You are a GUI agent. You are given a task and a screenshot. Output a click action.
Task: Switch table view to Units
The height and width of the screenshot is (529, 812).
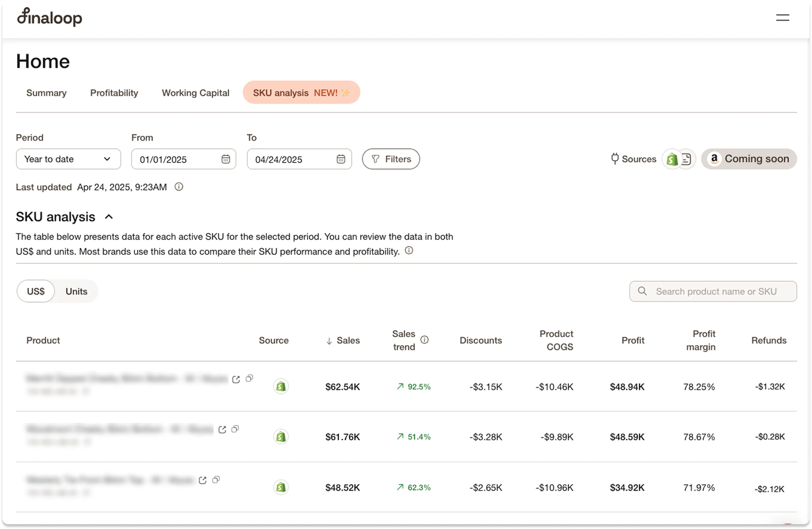click(76, 291)
